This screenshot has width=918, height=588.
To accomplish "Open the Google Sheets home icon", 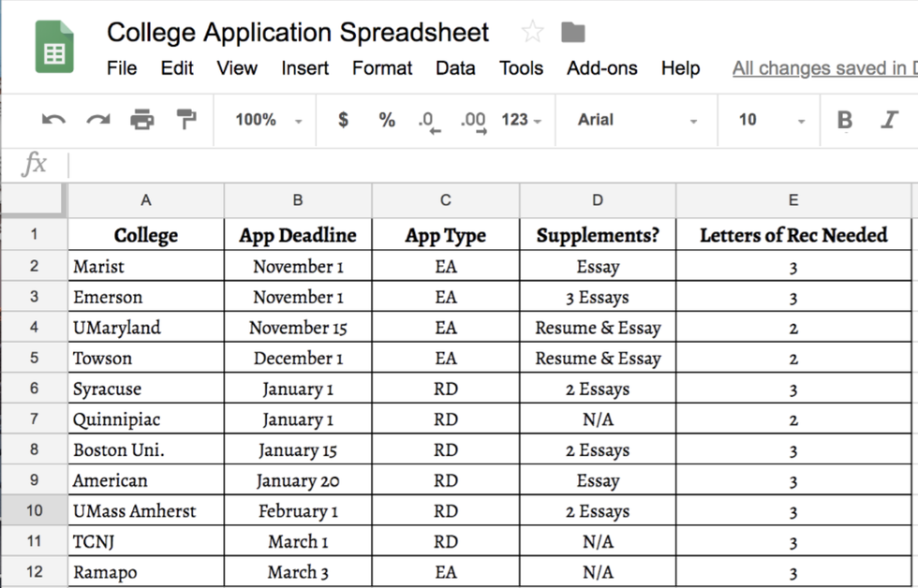I will pos(54,48).
